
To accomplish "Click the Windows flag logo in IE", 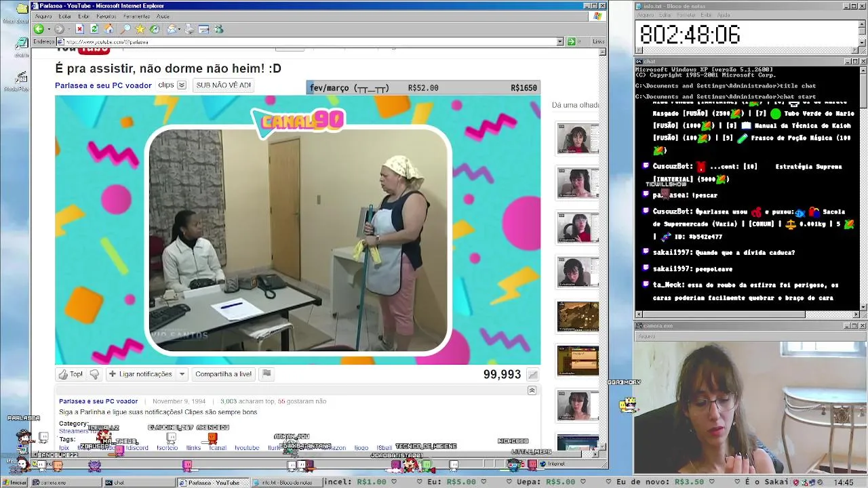I will coord(597,16).
